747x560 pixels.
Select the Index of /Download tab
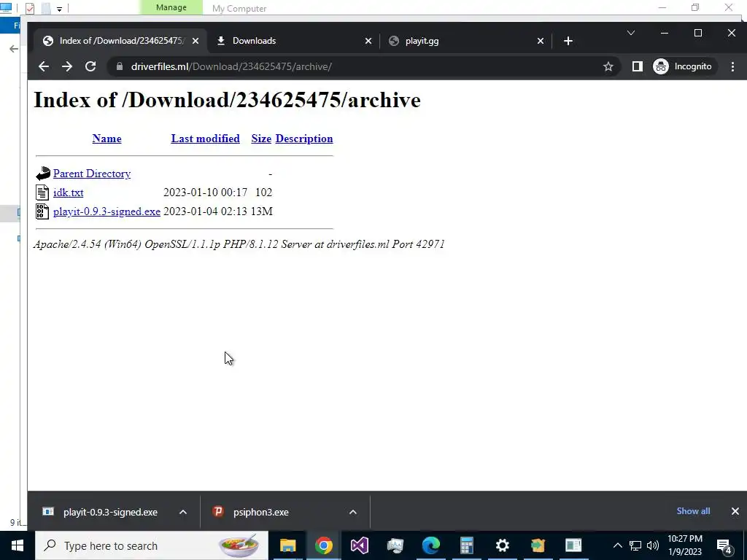click(119, 41)
